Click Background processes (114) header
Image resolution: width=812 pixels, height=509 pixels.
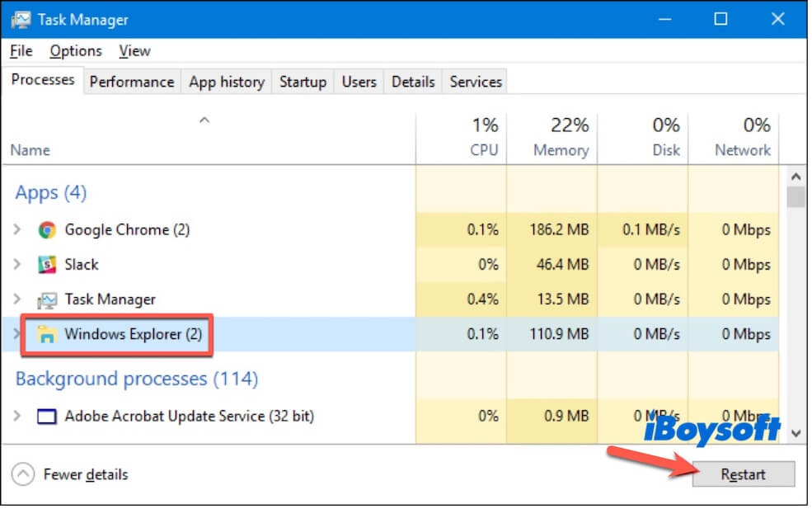(137, 379)
